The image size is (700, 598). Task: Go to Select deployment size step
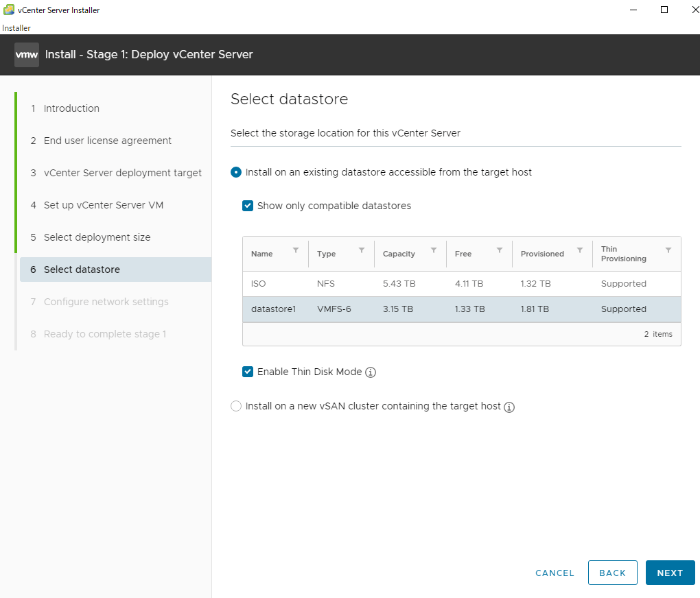pyautogui.click(x=97, y=237)
